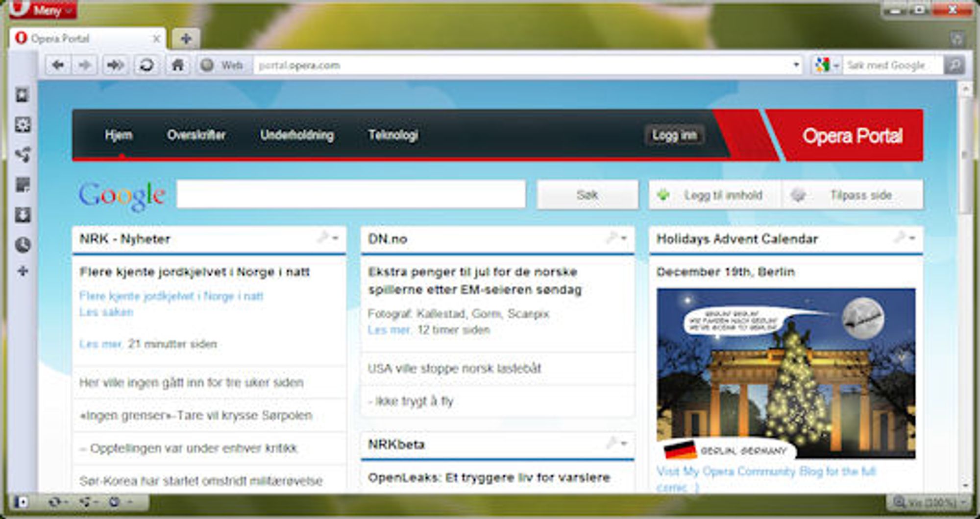
Task: Open a new tab with plus button
Action: coord(186,39)
